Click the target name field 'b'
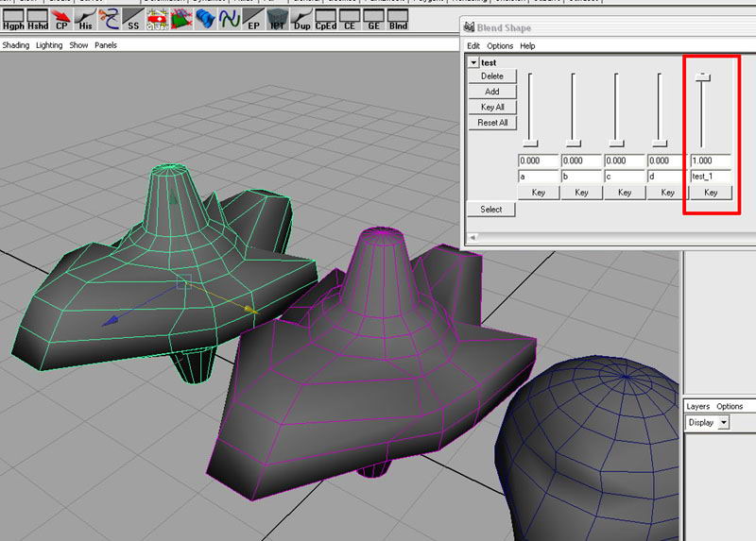The image size is (756, 541). tap(581, 177)
